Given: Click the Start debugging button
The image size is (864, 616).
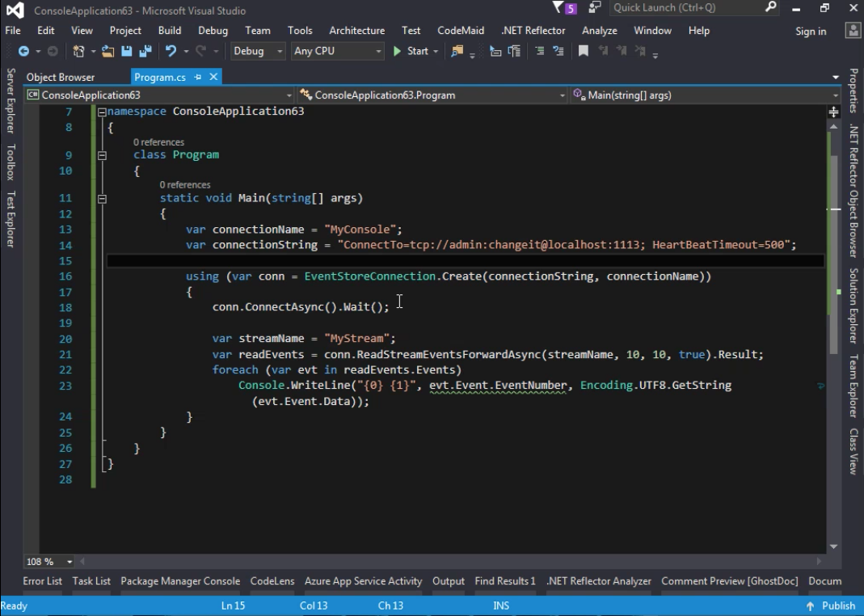Looking at the screenshot, I should click(411, 51).
